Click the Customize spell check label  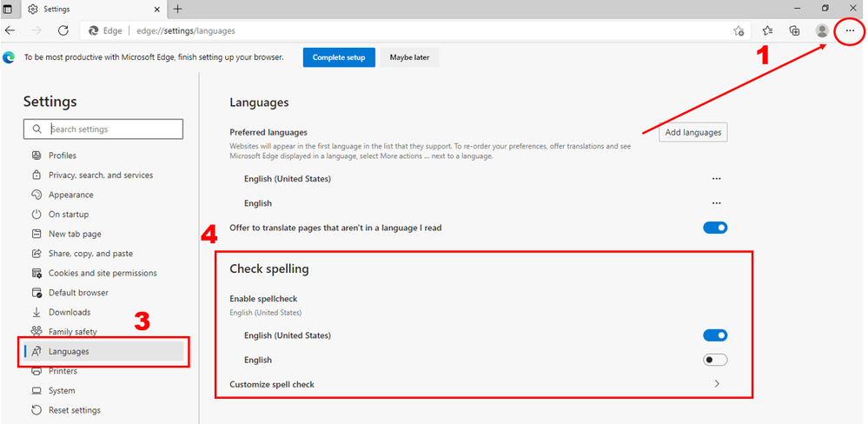[x=272, y=384]
